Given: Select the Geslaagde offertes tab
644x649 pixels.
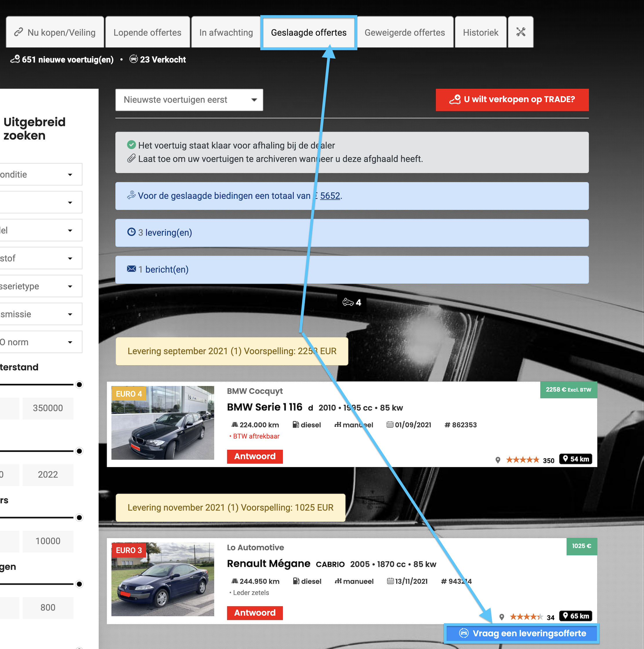Looking at the screenshot, I should point(309,32).
